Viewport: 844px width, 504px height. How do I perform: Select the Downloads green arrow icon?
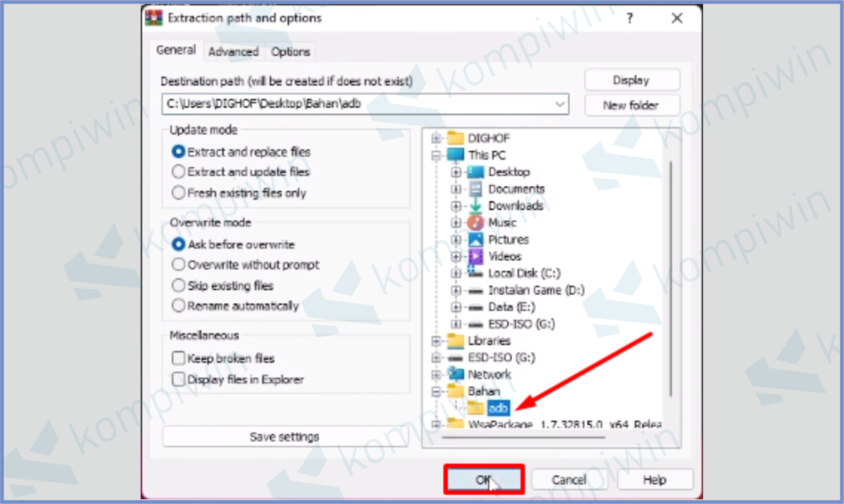coord(476,206)
